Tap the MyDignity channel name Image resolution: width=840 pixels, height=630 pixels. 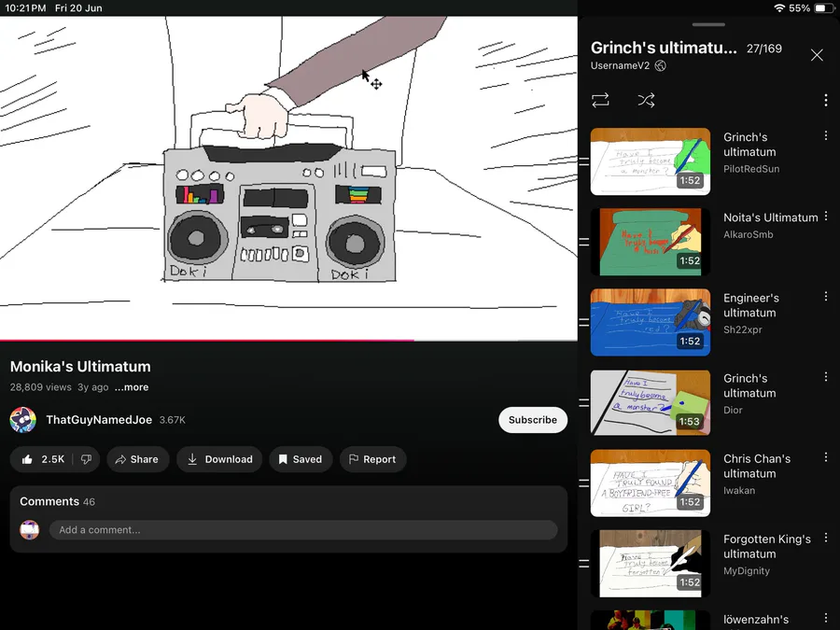[747, 570]
